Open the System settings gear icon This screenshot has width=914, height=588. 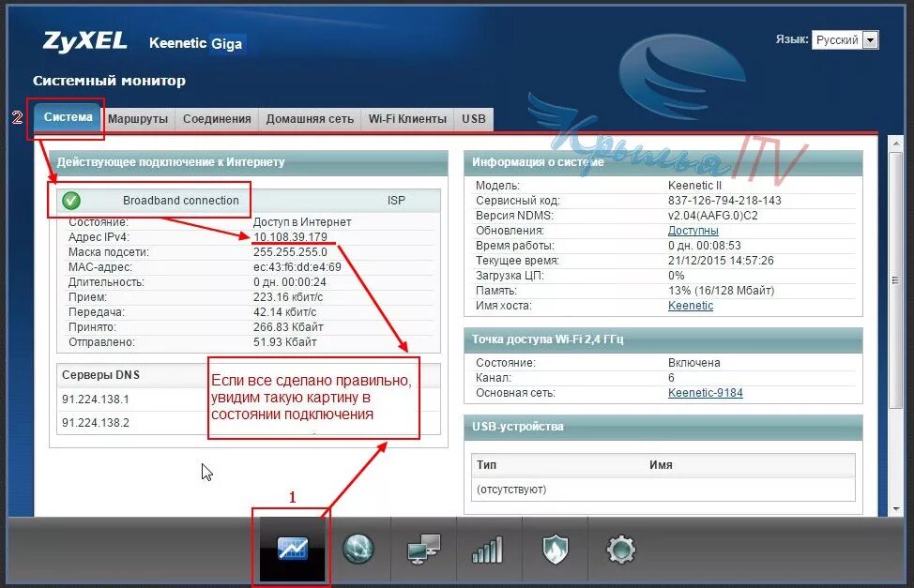pos(621,550)
